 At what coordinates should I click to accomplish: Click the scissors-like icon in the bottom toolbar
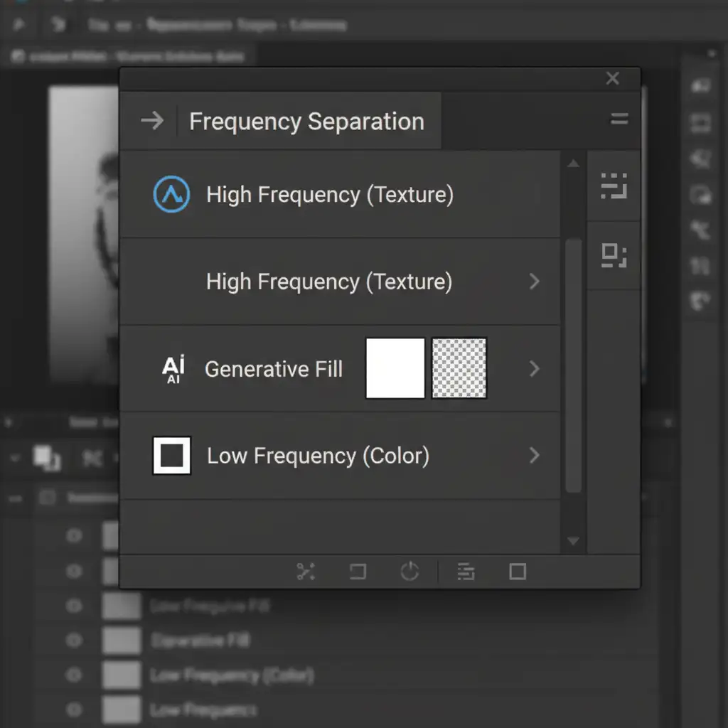(x=306, y=572)
